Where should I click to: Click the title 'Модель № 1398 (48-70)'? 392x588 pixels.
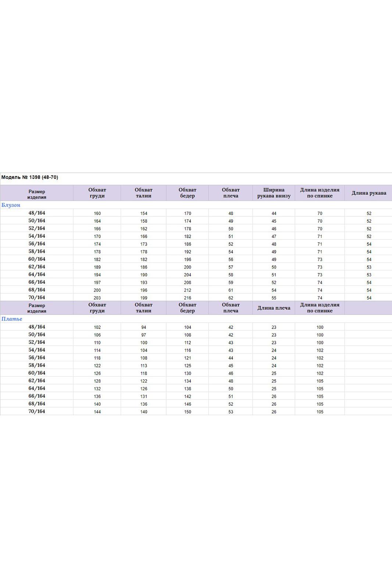[30, 177]
